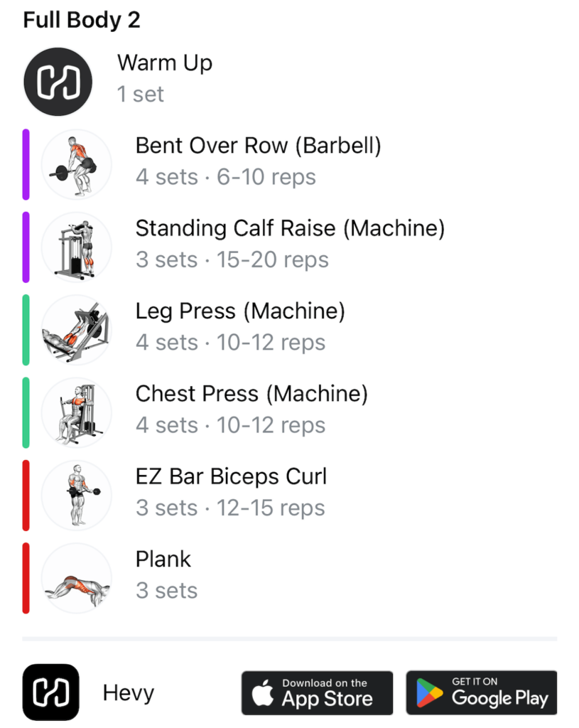Open the Standing Calf Raise machine illustration
Viewport: 579px width, 728px height.
tap(76, 247)
